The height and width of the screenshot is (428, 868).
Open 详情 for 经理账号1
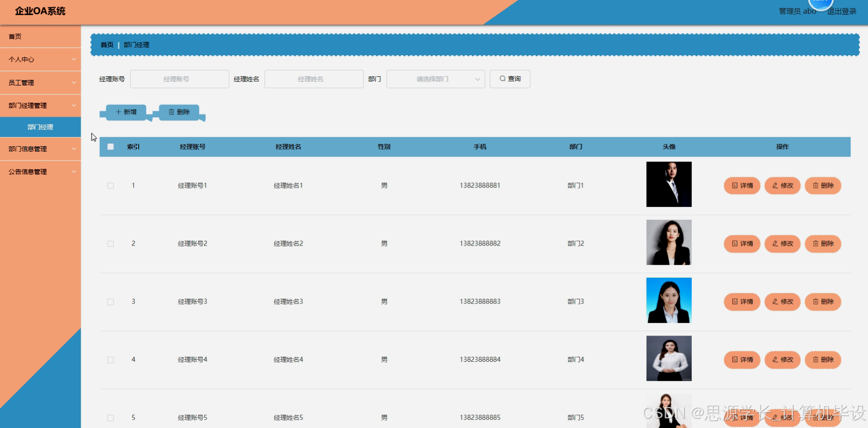point(742,185)
